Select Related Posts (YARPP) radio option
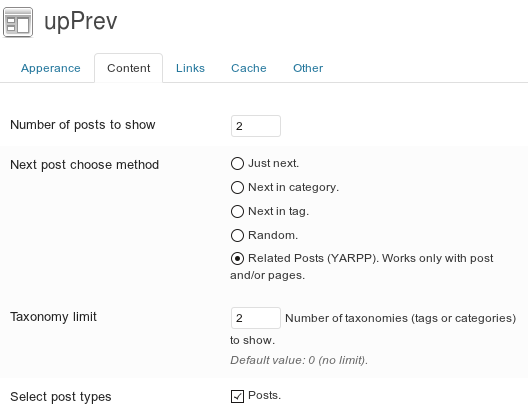 [237, 259]
